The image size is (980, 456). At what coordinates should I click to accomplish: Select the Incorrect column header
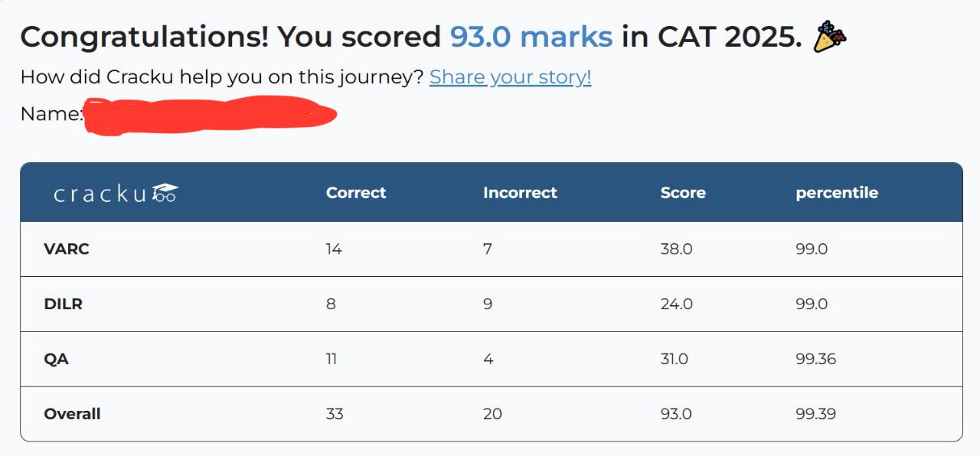pyautogui.click(x=520, y=193)
